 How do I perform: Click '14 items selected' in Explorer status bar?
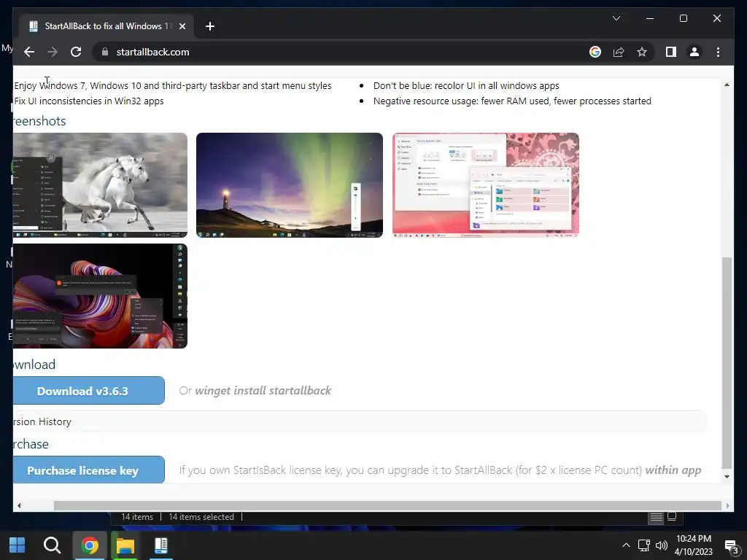(201, 517)
